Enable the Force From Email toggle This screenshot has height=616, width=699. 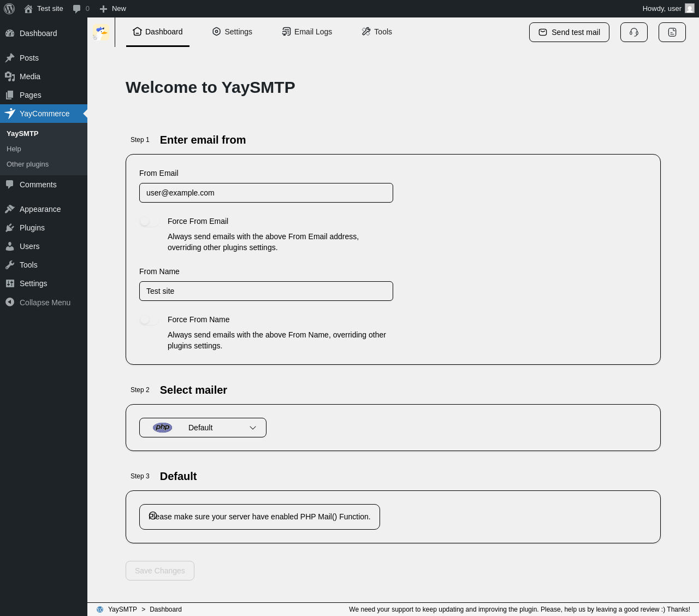[150, 221]
